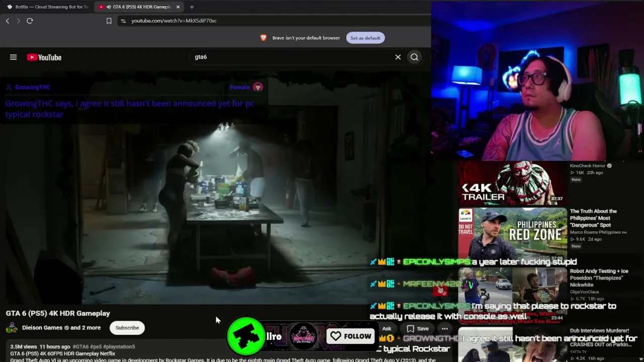Go back to the previous page

pyautogui.click(x=8, y=21)
